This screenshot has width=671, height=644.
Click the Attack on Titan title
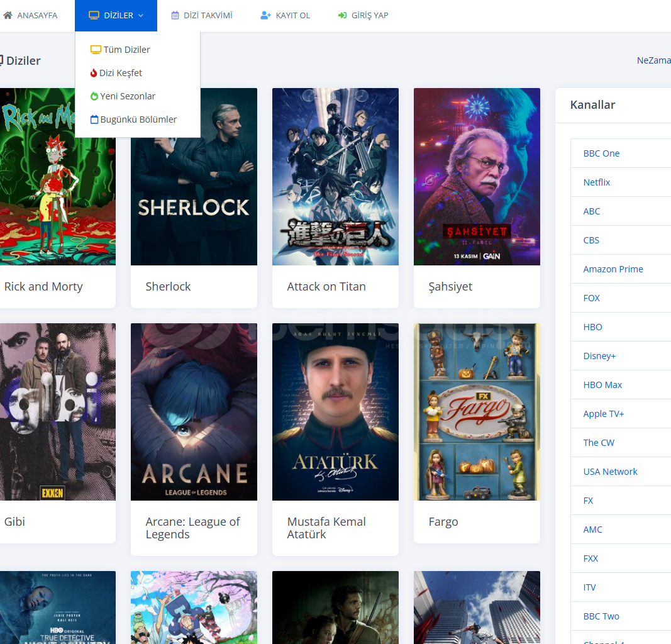(x=326, y=287)
